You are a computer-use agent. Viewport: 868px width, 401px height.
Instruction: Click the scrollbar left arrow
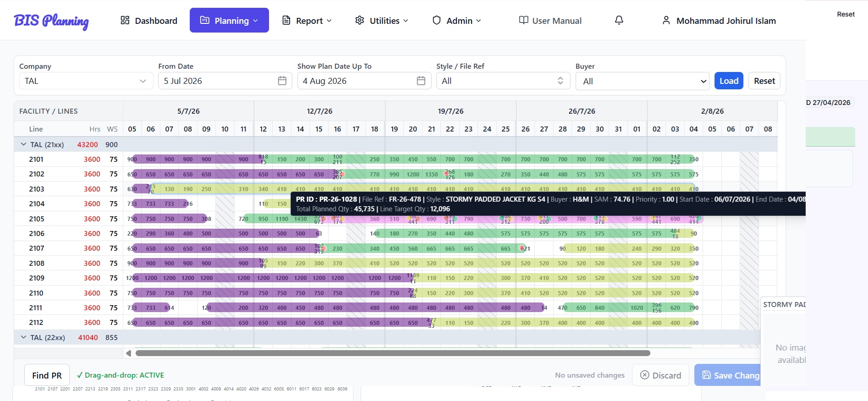coord(129,353)
